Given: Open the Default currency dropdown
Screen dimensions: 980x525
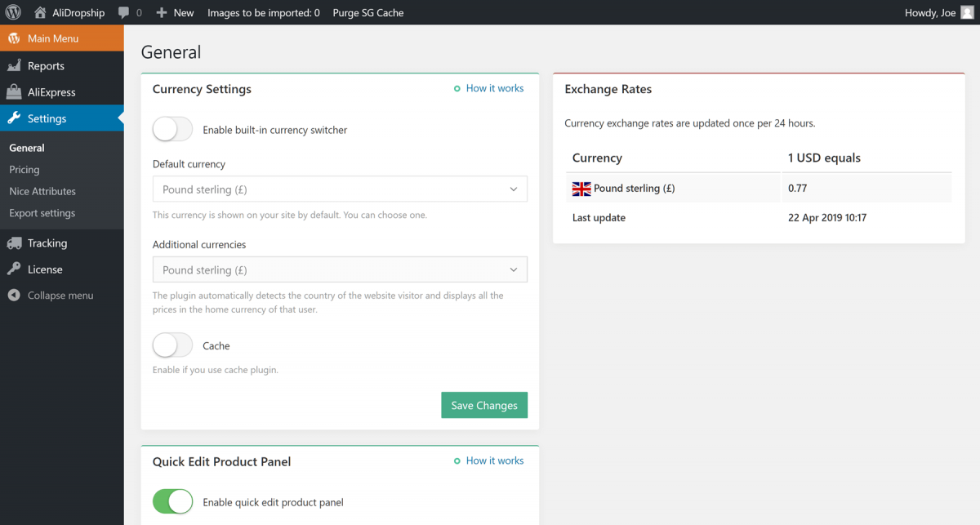Looking at the screenshot, I should point(340,189).
